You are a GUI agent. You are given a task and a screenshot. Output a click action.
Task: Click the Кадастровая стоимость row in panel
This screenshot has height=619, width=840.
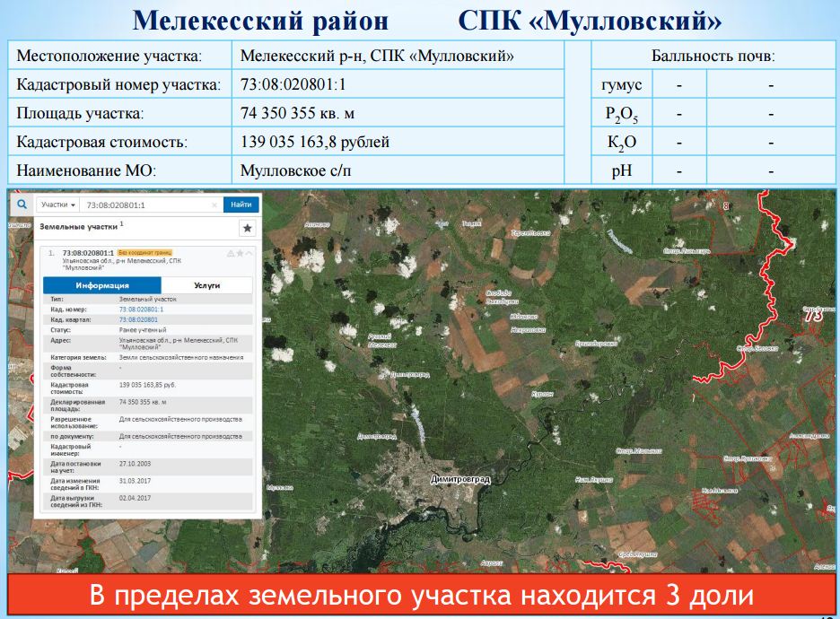(x=144, y=388)
